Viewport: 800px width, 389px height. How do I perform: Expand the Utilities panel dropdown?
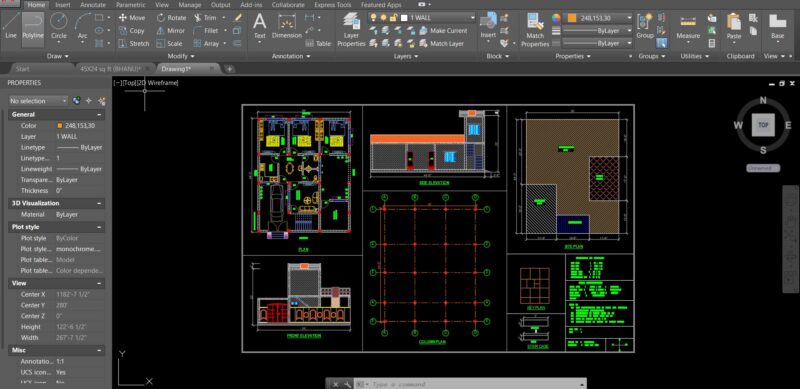(x=694, y=56)
